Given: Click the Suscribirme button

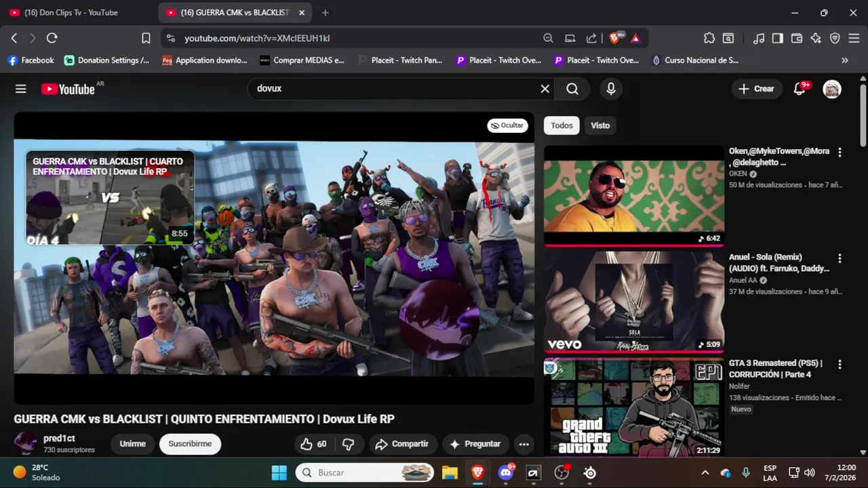Looking at the screenshot, I should tap(190, 444).
